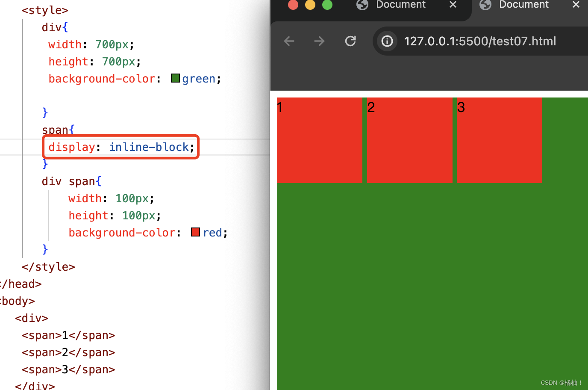Click the '<span>2</span>' code line
Screen dimensions: 588x390
(68, 352)
